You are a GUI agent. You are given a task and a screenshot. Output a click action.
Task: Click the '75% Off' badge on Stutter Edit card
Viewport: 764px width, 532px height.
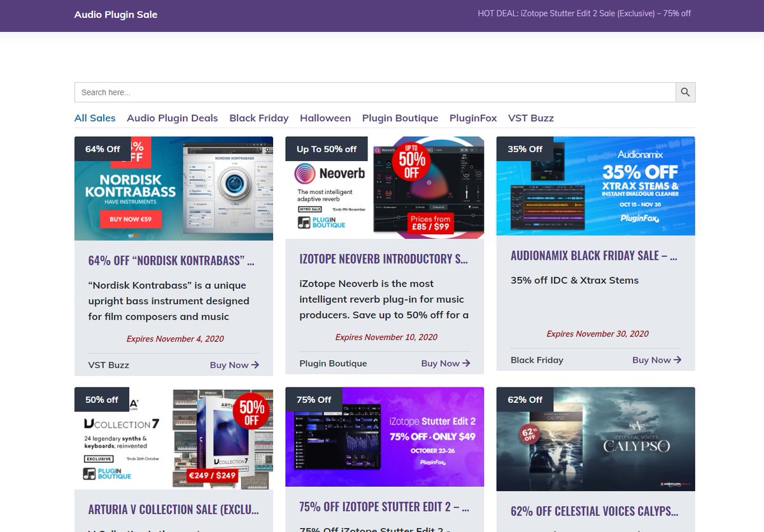(314, 400)
